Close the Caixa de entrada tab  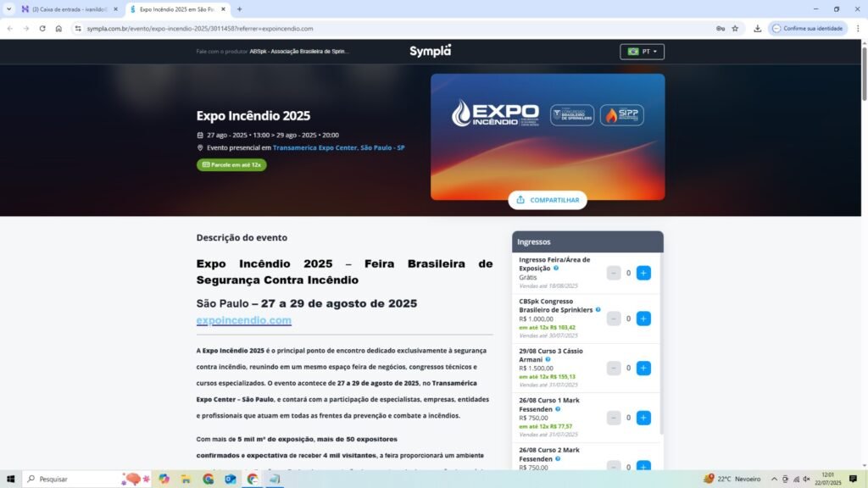115,9
